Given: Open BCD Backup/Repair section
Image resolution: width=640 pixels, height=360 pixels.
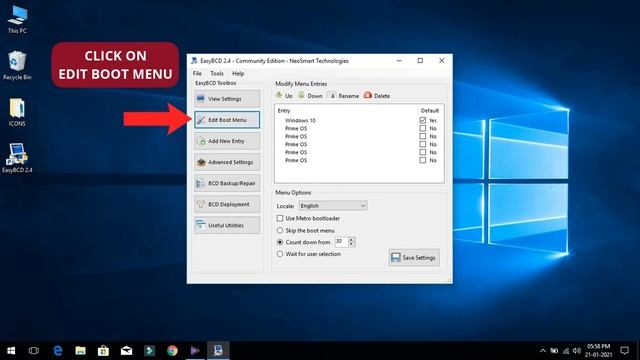Looking at the screenshot, I should pos(227,183).
